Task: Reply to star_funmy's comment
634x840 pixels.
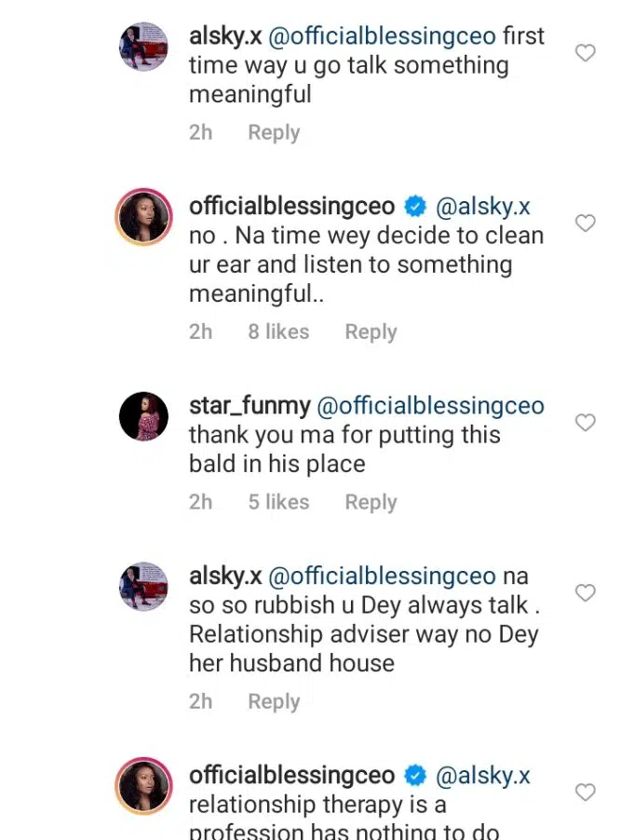Action: pyautogui.click(x=371, y=502)
